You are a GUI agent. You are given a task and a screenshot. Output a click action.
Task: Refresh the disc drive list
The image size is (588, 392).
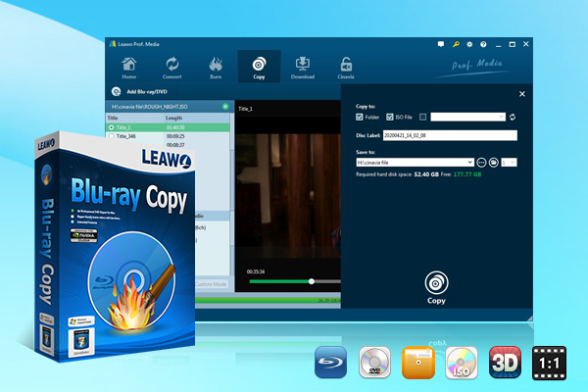click(513, 117)
